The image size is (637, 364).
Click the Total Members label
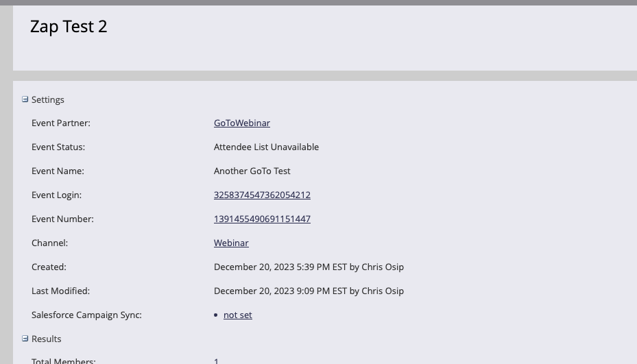point(64,361)
